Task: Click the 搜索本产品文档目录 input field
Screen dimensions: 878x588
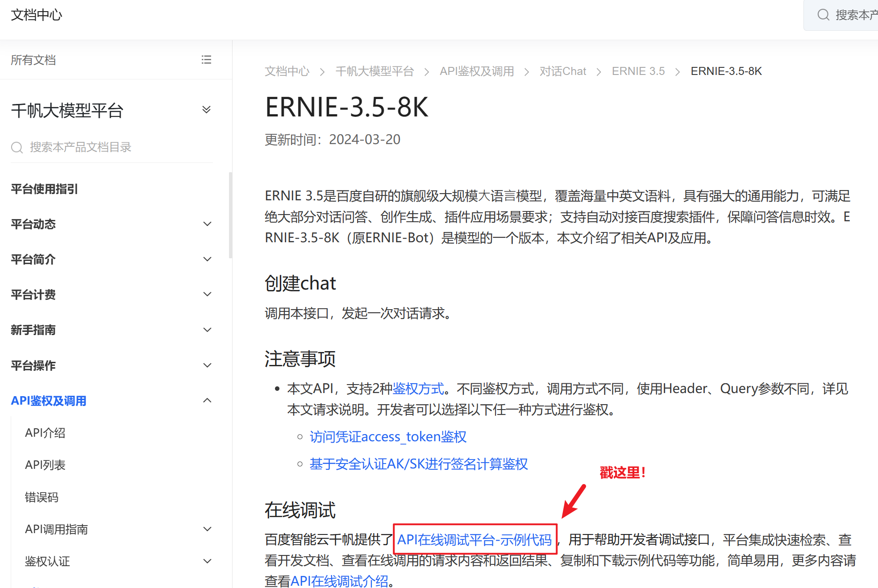Action: pyautogui.click(x=112, y=147)
